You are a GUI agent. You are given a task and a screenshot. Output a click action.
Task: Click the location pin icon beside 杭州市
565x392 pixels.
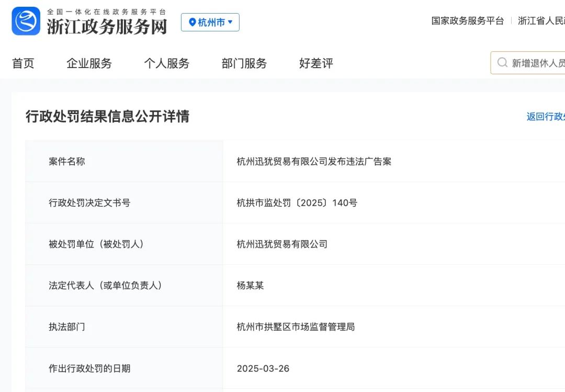193,23
